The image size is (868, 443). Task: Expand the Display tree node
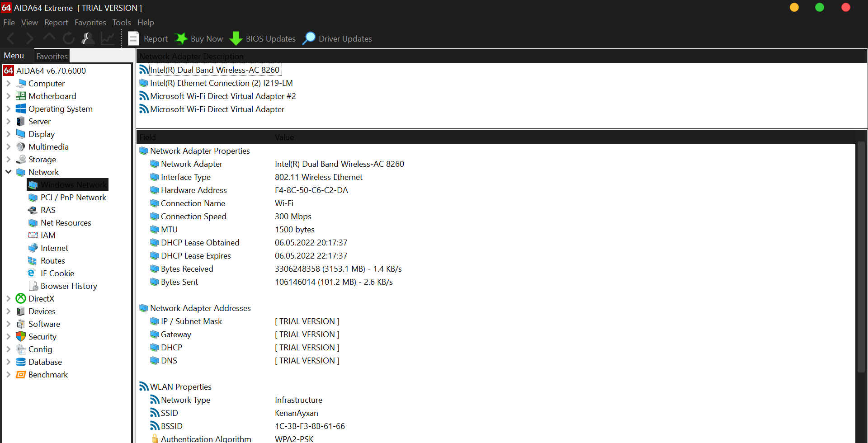click(x=8, y=134)
